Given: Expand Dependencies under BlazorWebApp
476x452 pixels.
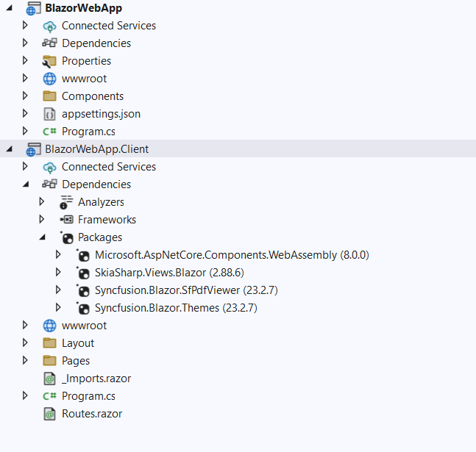Looking at the screenshot, I should pos(25,43).
